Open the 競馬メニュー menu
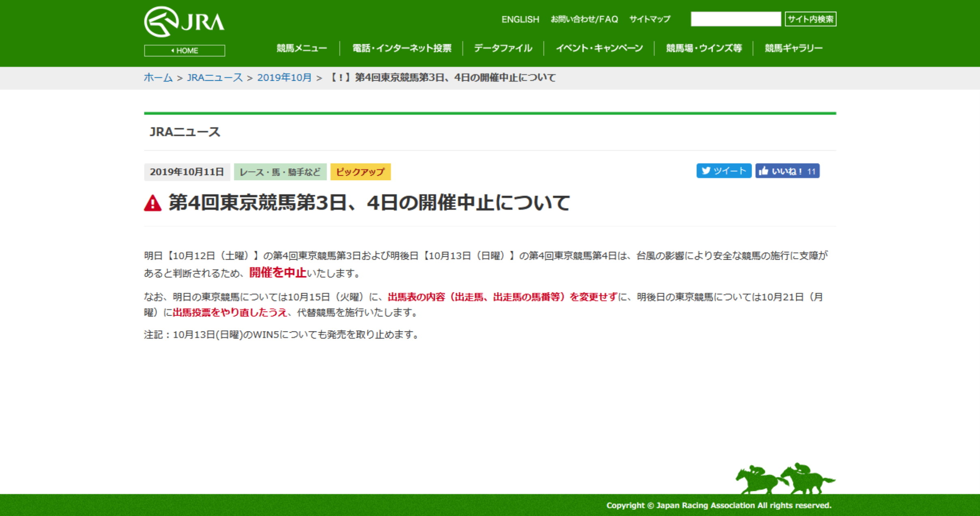Screen dimensions: 980x516 (x=302, y=48)
